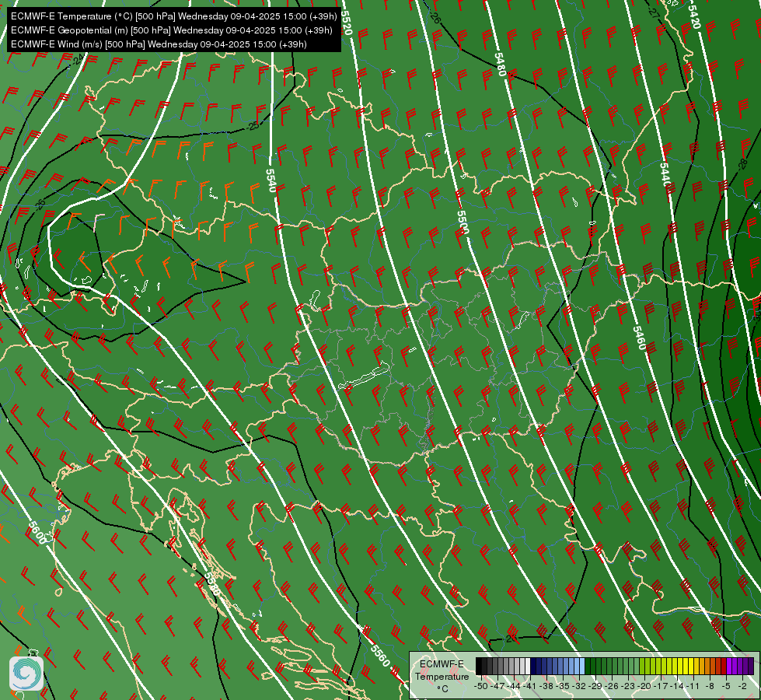Pick the black swatch starting the legend
The width and height of the screenshot is (761, 700).
(x=479, y=666)
